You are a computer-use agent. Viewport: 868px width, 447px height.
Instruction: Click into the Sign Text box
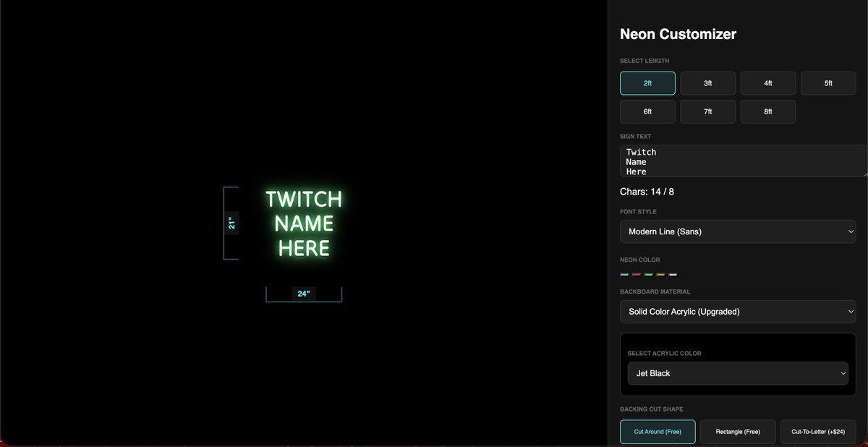[744, 161]
